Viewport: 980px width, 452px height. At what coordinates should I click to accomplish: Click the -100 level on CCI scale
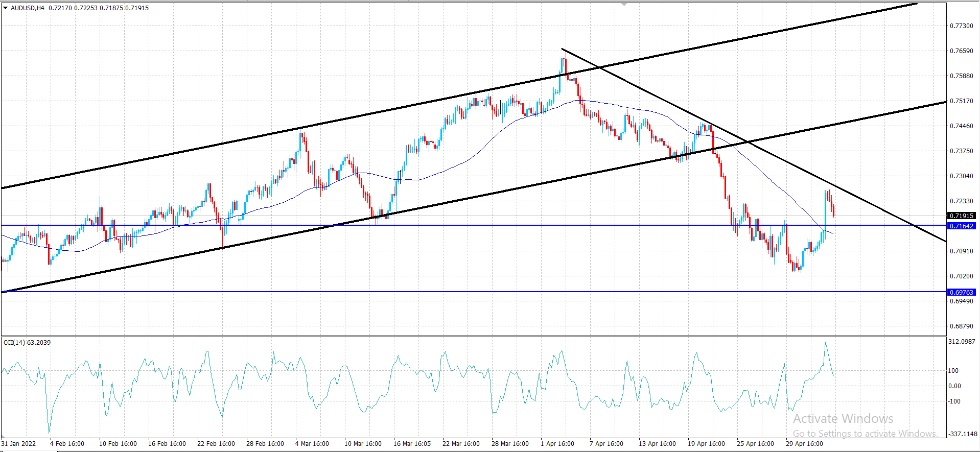point(954,401)
